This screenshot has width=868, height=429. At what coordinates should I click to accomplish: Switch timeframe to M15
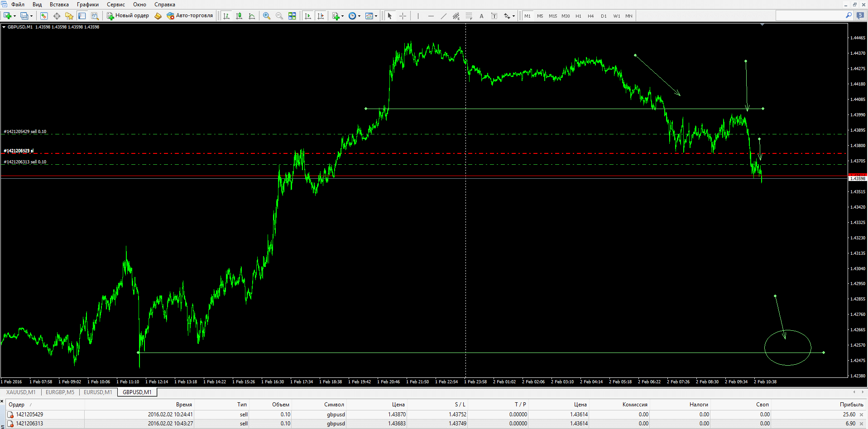click(553, 16)
